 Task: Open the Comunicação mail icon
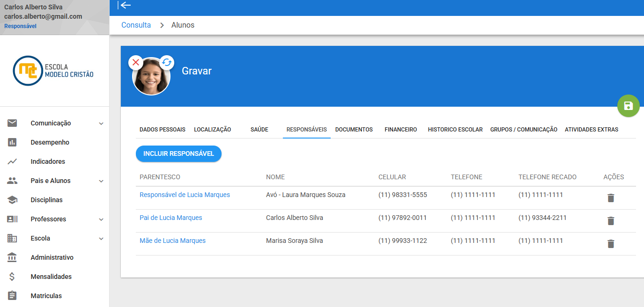click(12, 123)
